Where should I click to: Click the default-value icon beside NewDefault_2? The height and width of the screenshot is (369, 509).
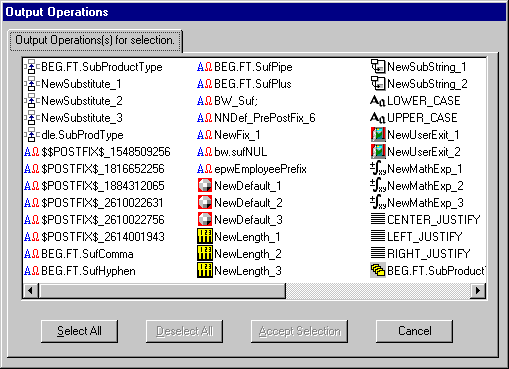coord(205,203)
